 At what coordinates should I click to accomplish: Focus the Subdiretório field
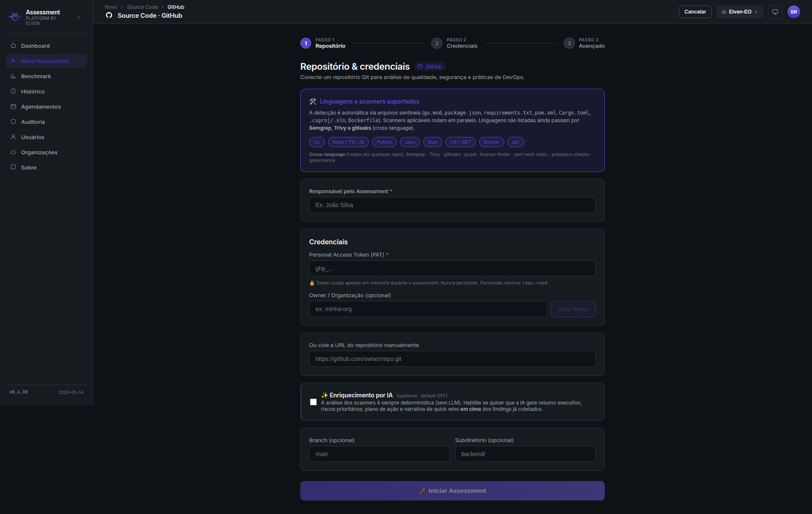pyautogui.click(x=525, y=454)
